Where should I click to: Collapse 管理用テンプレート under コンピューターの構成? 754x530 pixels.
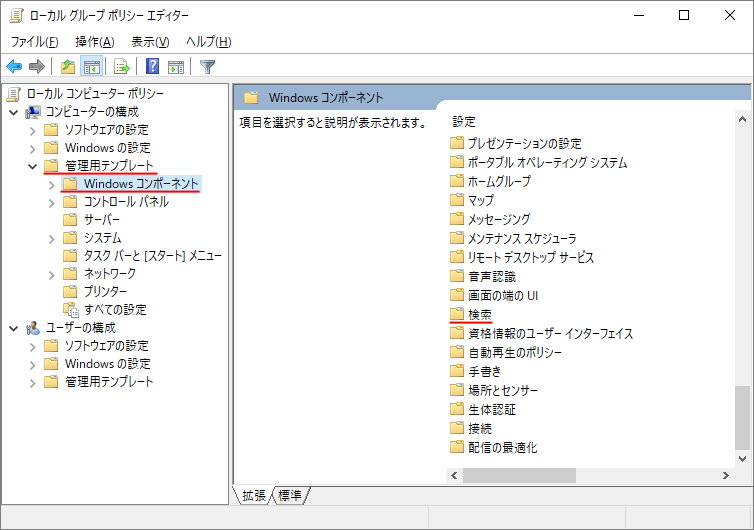(x=33, y=166)
